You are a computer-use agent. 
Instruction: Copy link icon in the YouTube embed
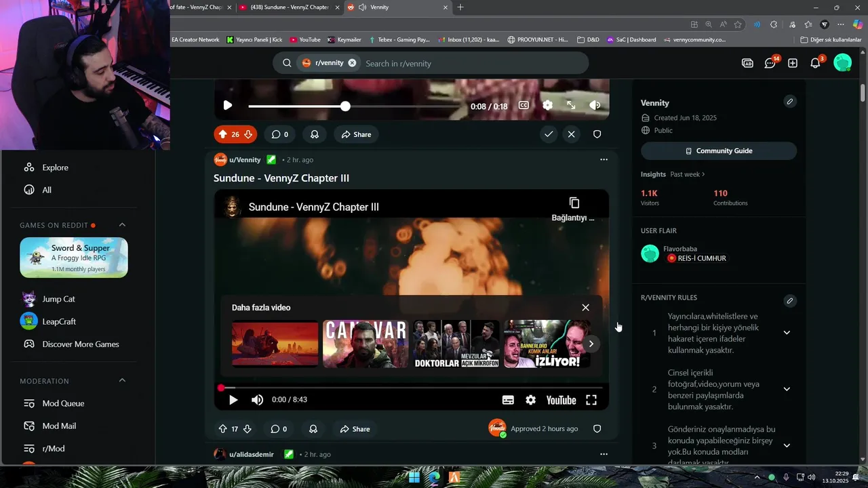(x=574, y=203)
